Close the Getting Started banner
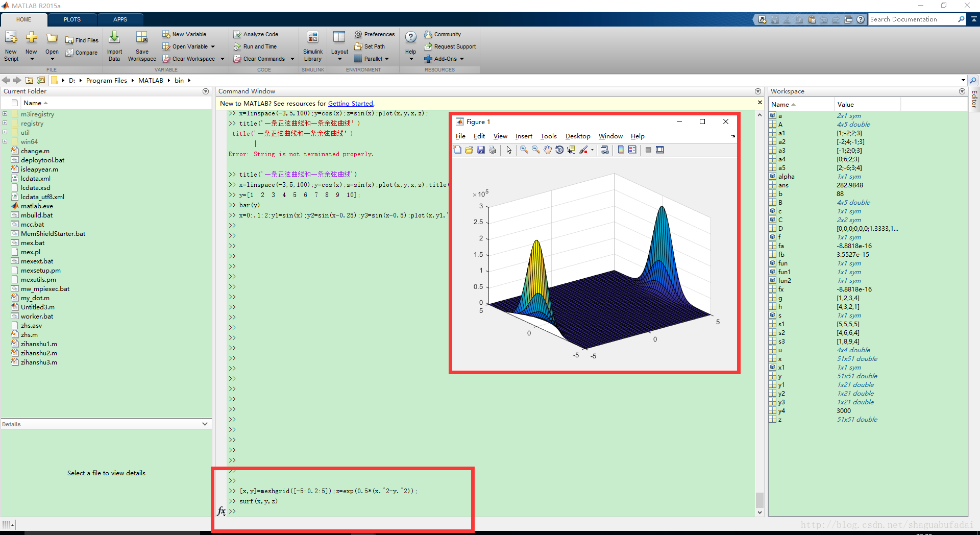 click(760, 103)
